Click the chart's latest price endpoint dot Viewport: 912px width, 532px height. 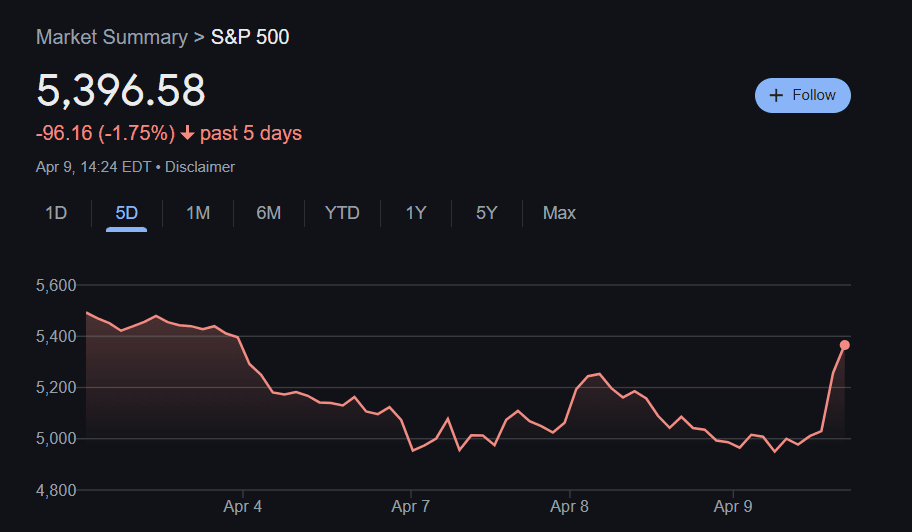click(845, 345)
